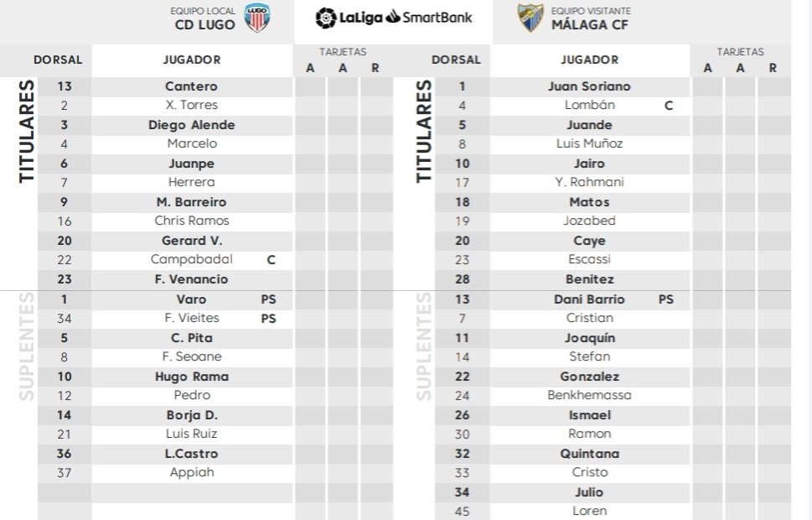Click the captain C mark beside Campabadal
The height and width of the screenshot is (520, 812).
pyautogui.click(x=271, y=260)
